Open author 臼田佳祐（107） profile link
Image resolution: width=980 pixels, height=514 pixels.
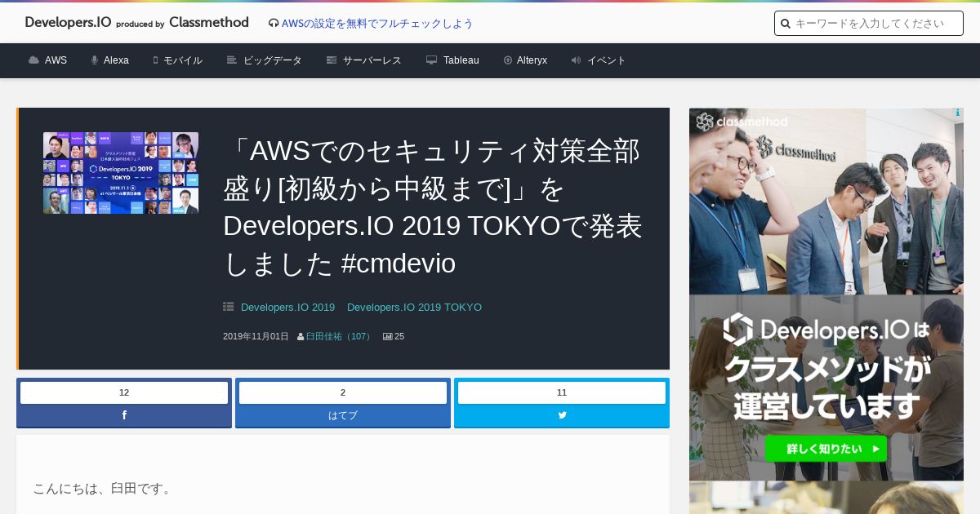(340, 336)
